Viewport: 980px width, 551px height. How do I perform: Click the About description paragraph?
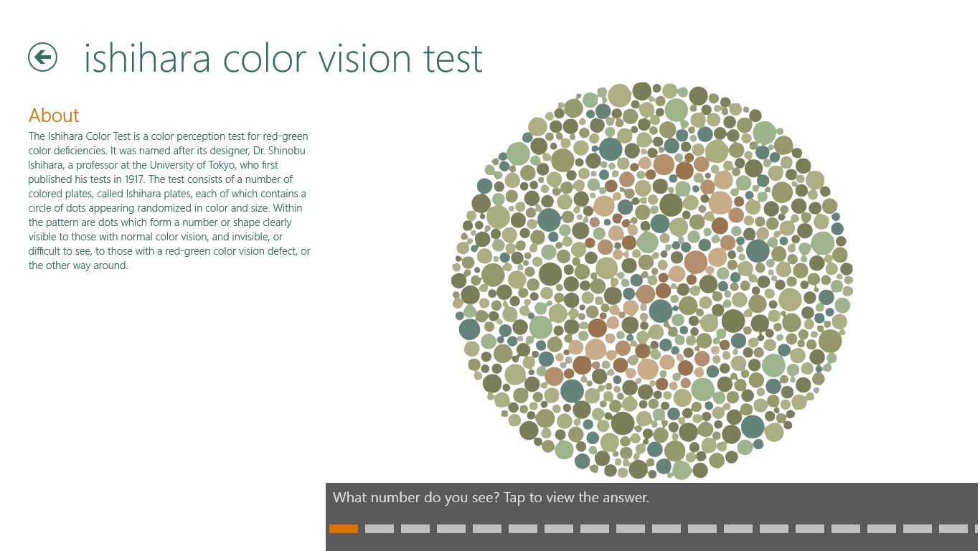(169, 201)
